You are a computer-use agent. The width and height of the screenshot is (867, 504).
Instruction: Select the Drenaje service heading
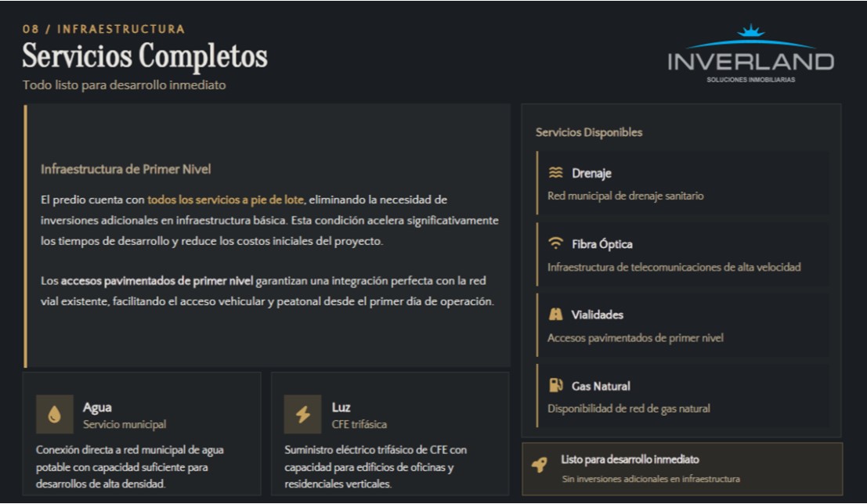[591, 173]
